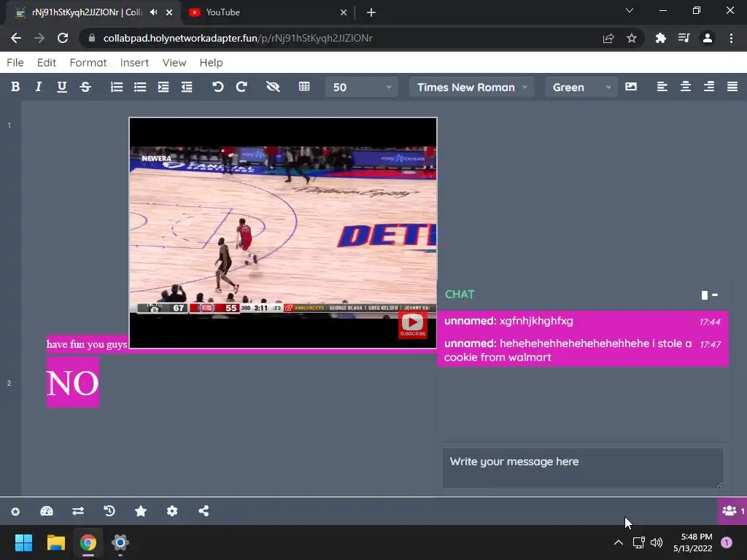The image size is (747, 560).
Task: Click the embedded basketball video
Action: 283,233
